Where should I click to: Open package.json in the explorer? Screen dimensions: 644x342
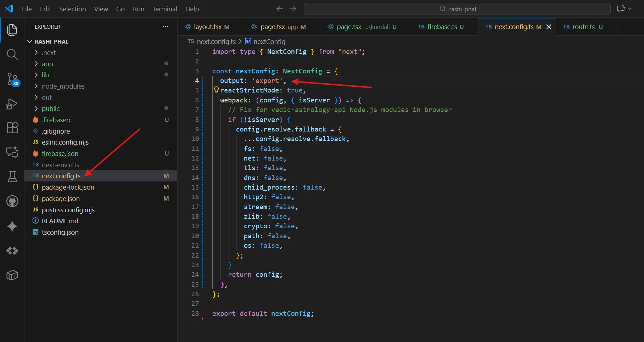(61, 198)
